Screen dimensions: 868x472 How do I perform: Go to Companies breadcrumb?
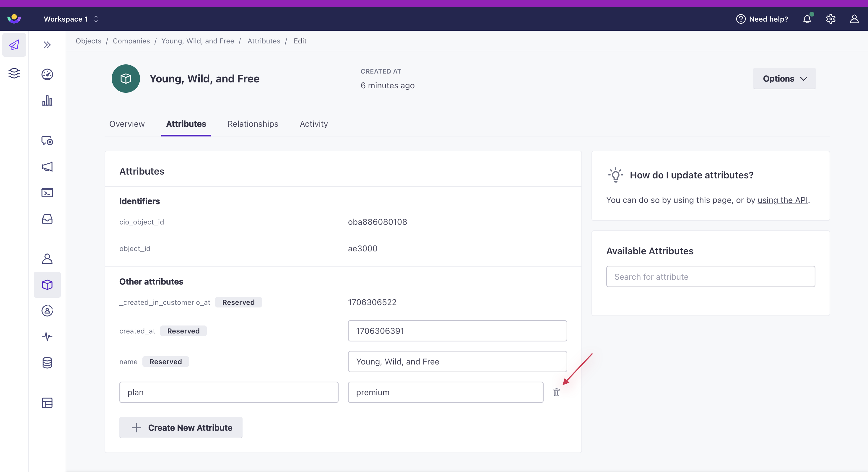pos(131,41)
